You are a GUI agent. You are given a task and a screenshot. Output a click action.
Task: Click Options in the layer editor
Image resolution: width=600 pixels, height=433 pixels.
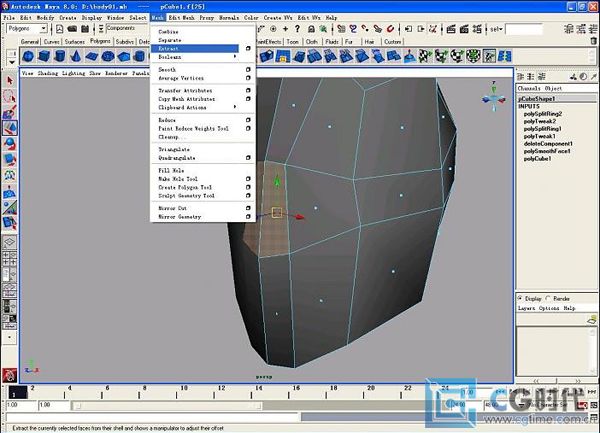tap(549, 308)
